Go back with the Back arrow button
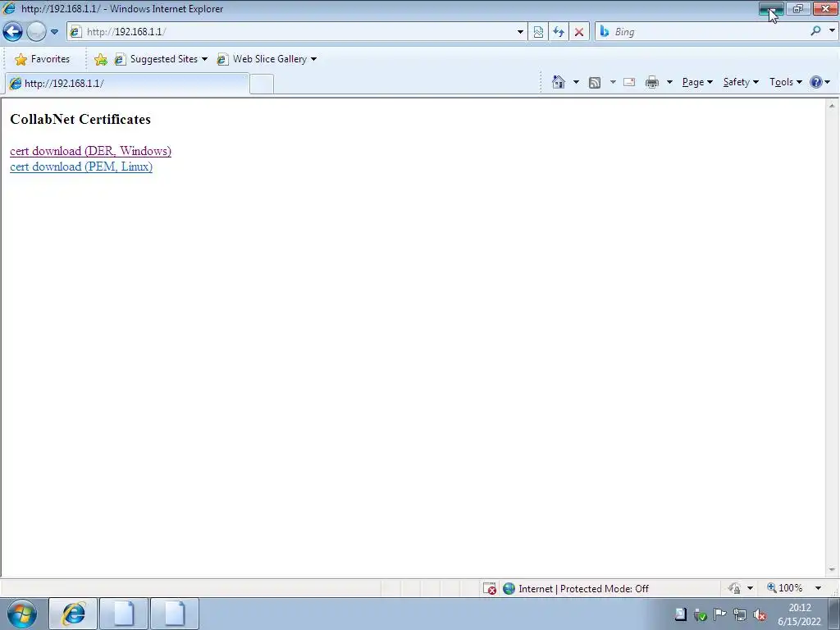The height and width of the screenshot is (630, 840). point(12,32)
